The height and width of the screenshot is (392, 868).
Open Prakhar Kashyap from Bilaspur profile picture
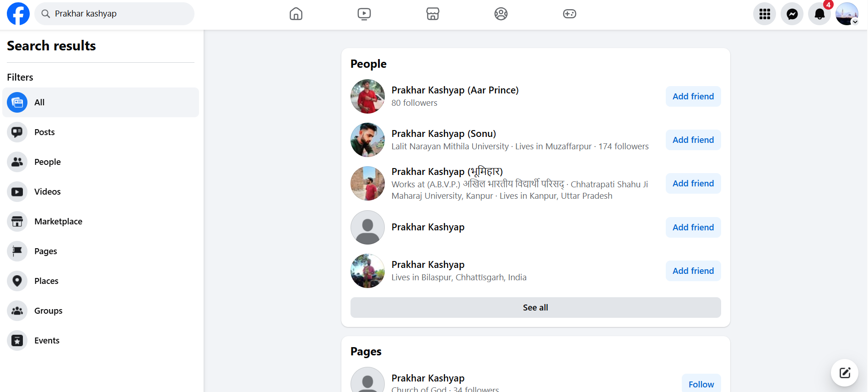click(x=367, y=271)
